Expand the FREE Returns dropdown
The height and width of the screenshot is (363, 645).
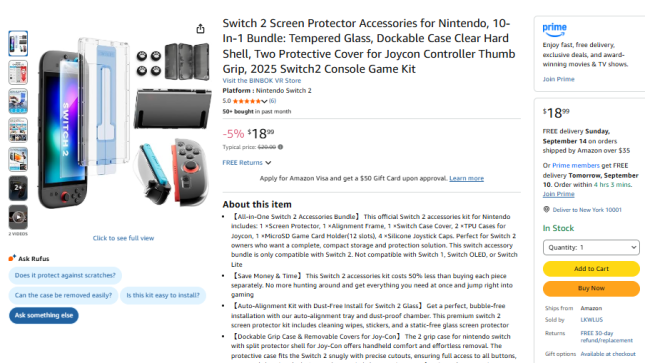pos(246,163)
